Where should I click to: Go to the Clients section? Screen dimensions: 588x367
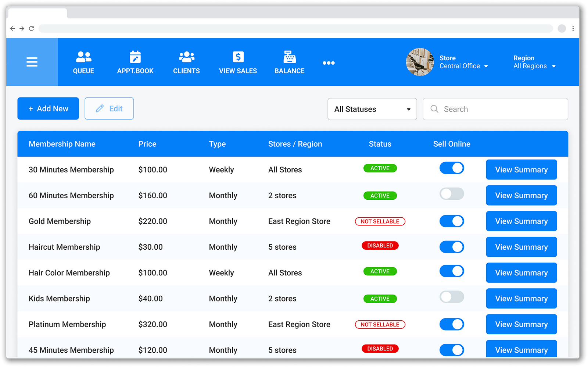pos(186,63)
